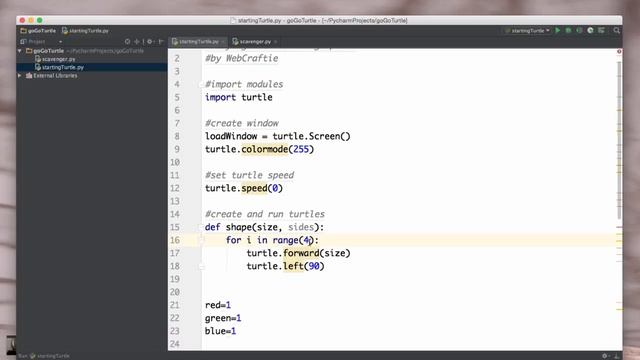
Task: Click the '#create window' comment
Action: point(242,123)
